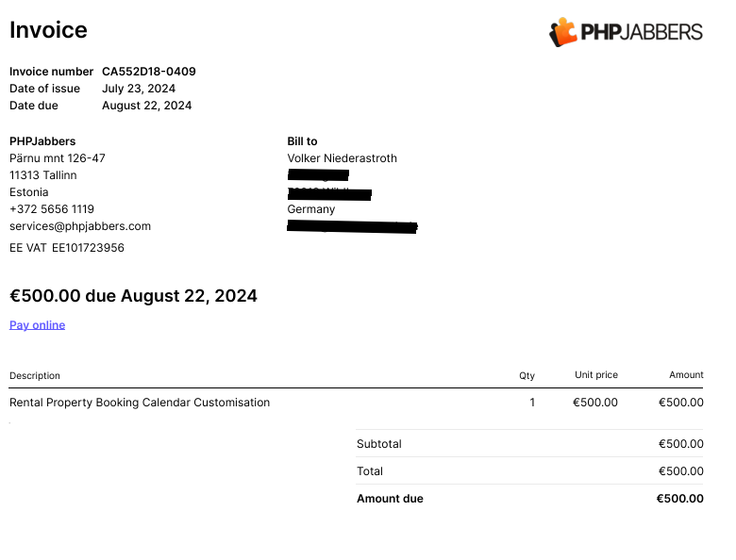Click the Description column header
The width and height of the screenshot is (736, 560).
coord(35,375)
